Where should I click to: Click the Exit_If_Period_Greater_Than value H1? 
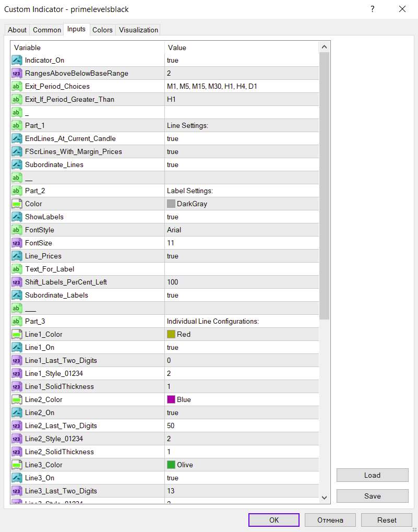[x=171, y=99]
